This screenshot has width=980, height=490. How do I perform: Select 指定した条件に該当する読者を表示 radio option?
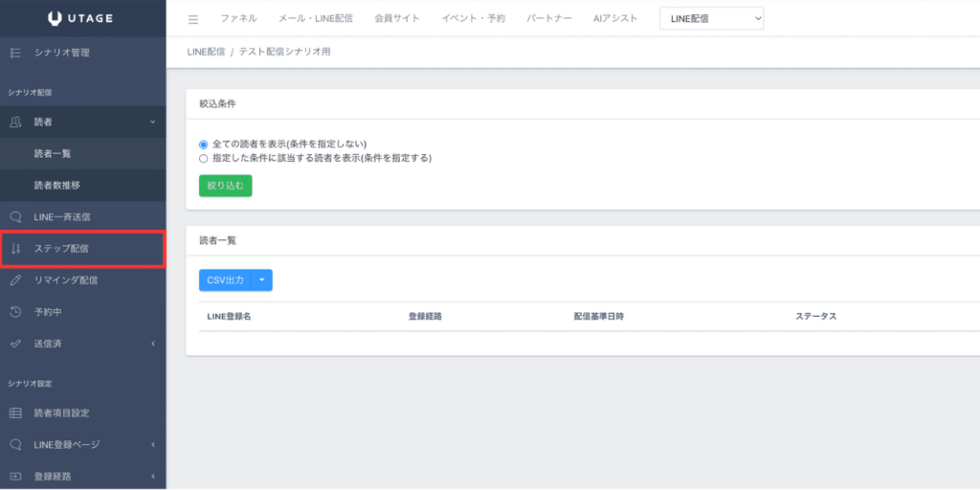pos(203,159)
